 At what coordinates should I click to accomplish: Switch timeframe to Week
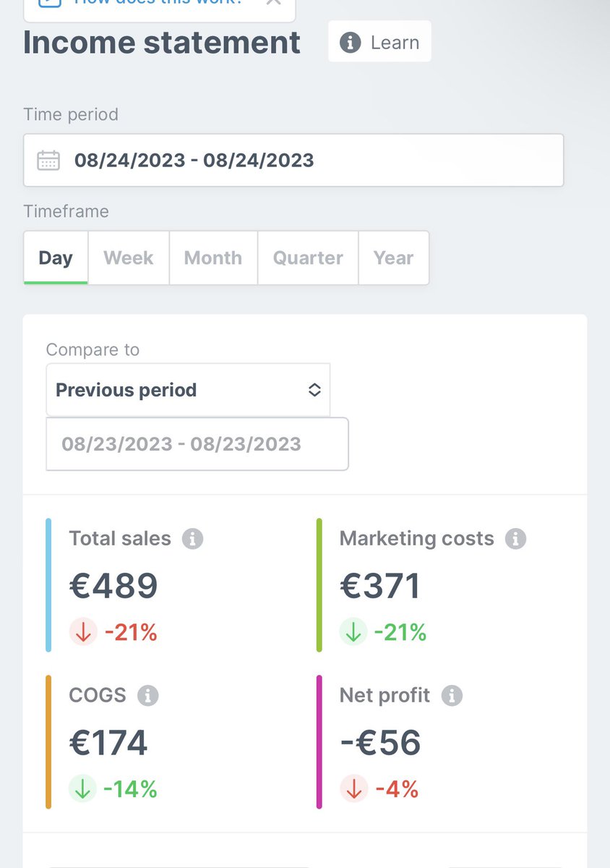coord(129,258)
